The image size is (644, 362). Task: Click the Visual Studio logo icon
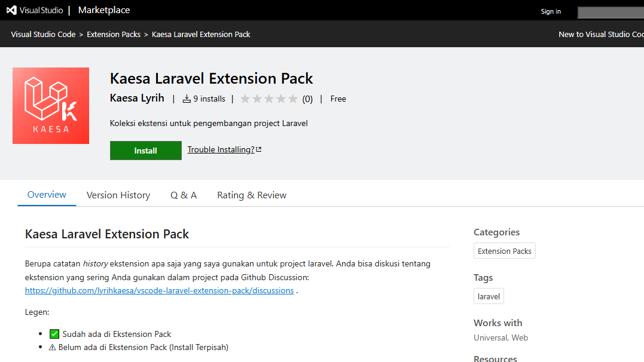11,10
